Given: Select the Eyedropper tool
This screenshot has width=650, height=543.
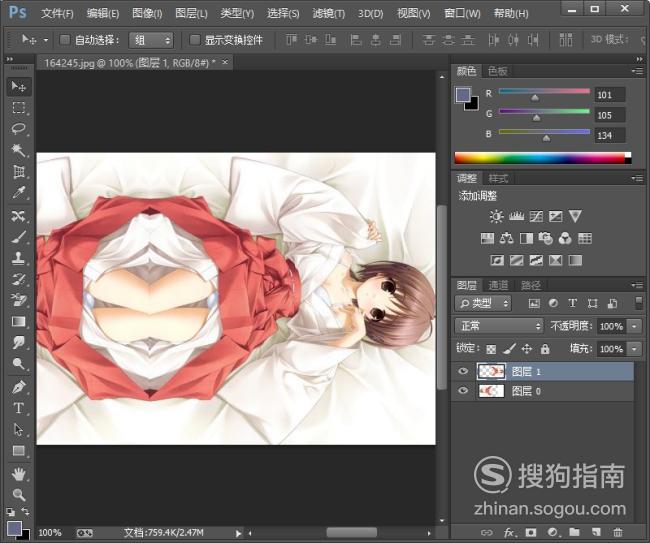Looking at the screenshot, I should [x=18, y=192].
